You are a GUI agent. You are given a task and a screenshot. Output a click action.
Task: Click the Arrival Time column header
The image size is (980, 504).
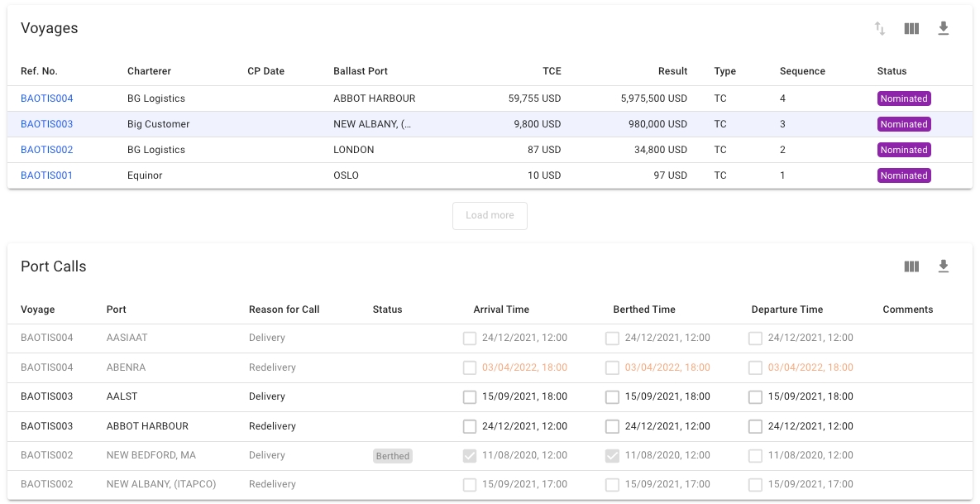[x=501, y=310]
